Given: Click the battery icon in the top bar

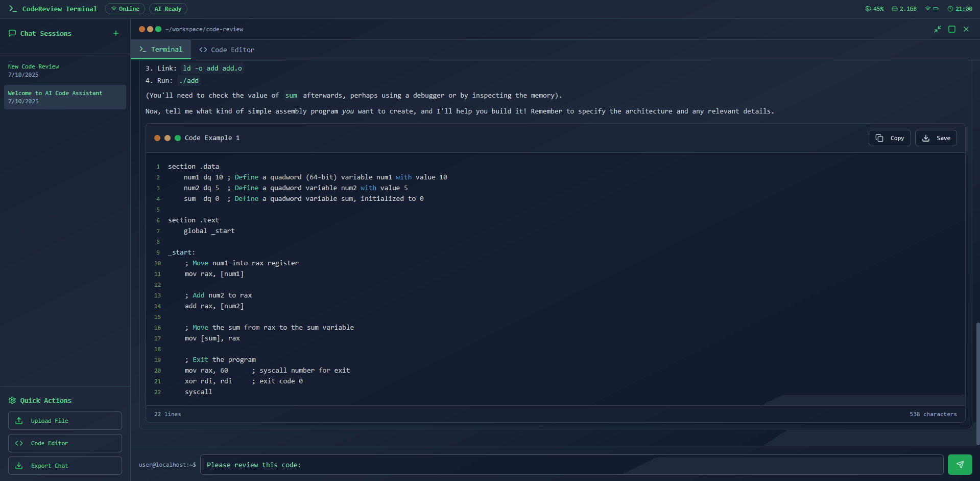Looking at the screenshot, I should click(x=936, y=9).
